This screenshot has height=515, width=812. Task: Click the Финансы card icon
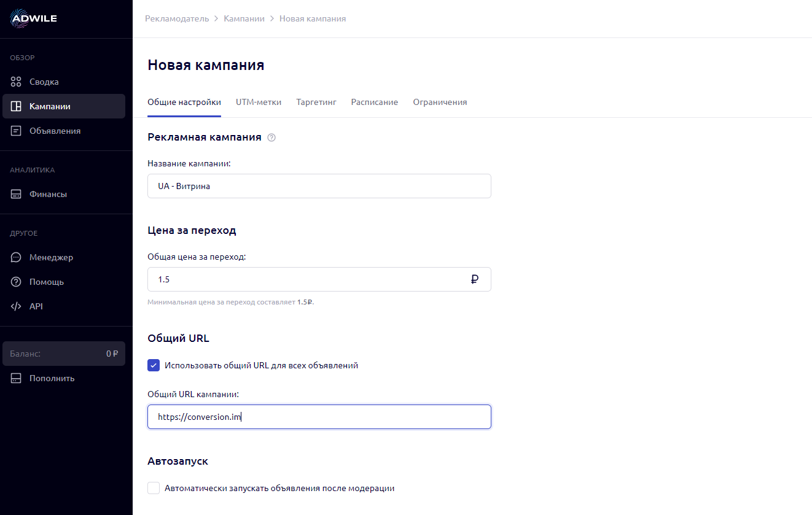[x=16, y=194]
